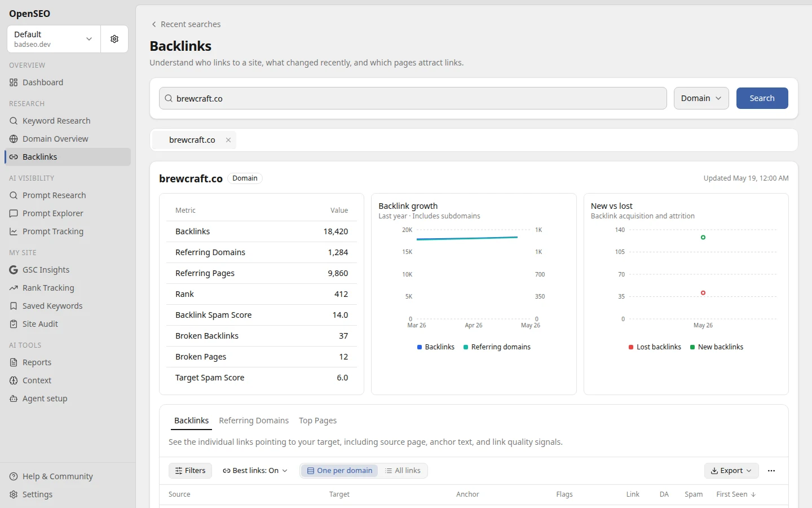Screen dimensions: 812x508
Task: Switch to the Referring Domains tab
Action: [254, 421]
